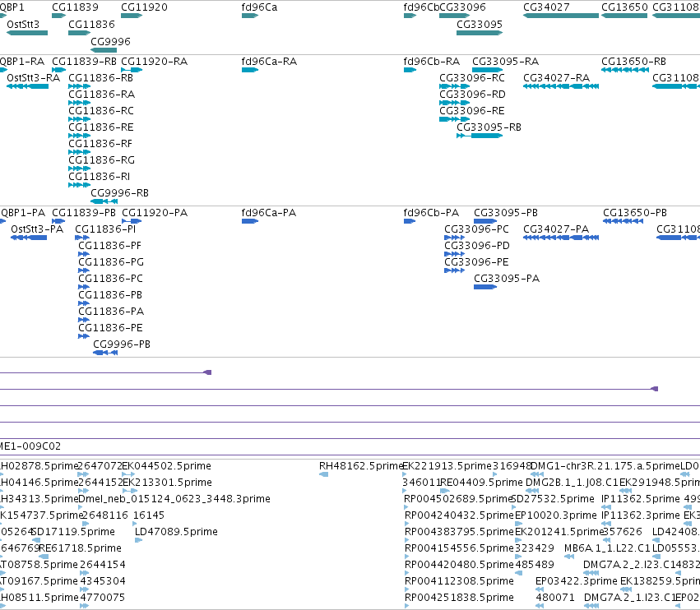Image resolution: width=700 pixels, height=610 pixels.
Task: Click the CG34027 gene label
Action: coord(546,7)
